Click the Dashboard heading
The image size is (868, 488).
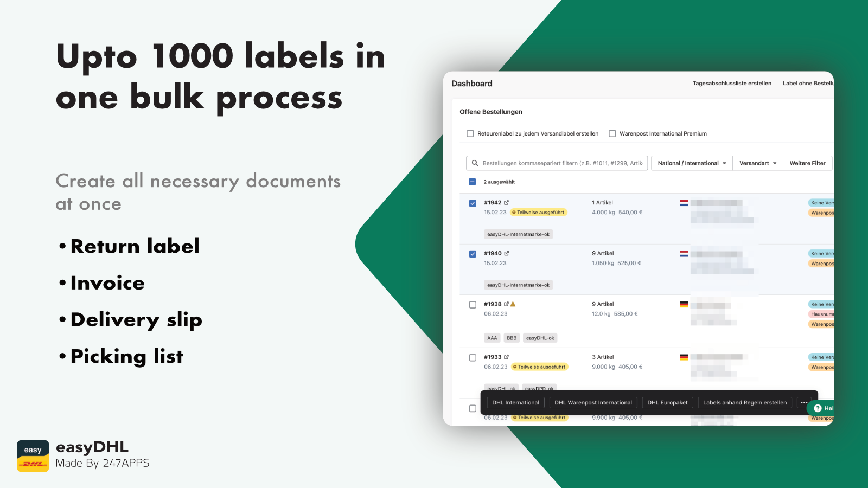471,84
